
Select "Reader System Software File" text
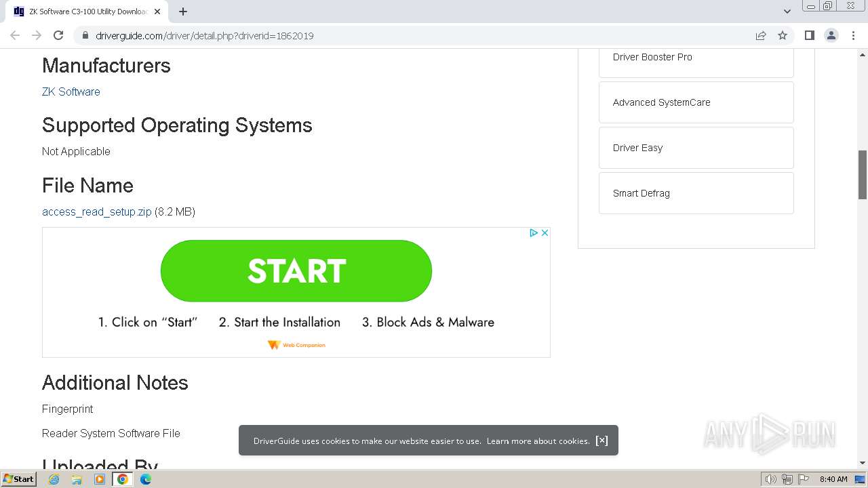pyautogui.click(x=111, y=433)
